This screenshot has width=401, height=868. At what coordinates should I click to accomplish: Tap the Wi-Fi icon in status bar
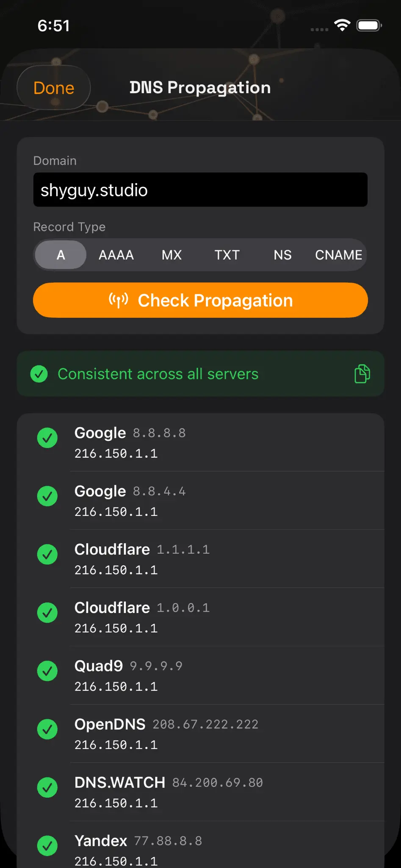[342, 25]
